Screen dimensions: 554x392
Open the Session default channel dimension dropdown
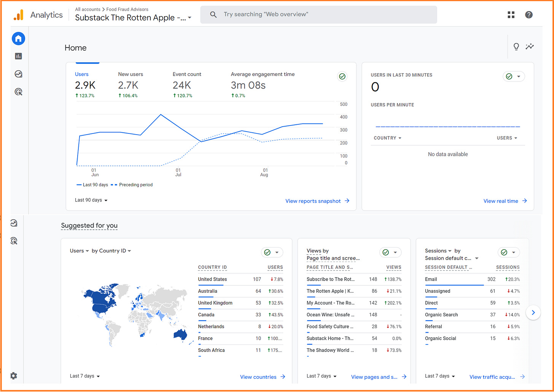[x=452, y=258]
